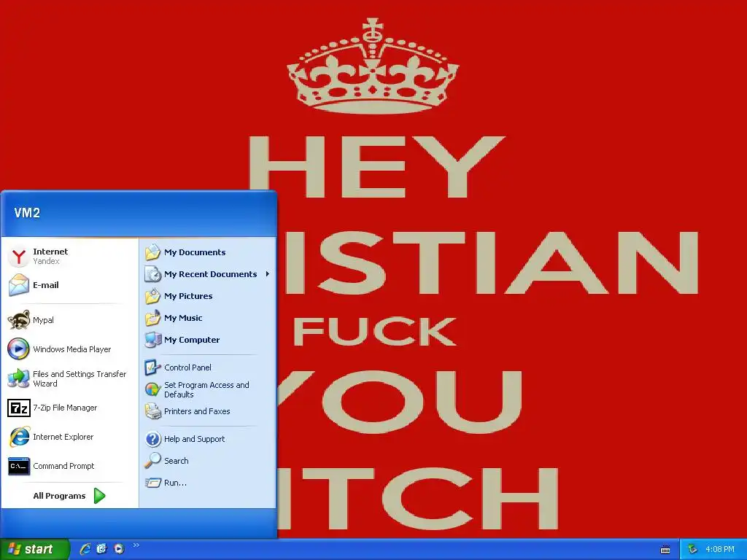Click the 4:08 PM clock
747x560 pixels.
720,550
